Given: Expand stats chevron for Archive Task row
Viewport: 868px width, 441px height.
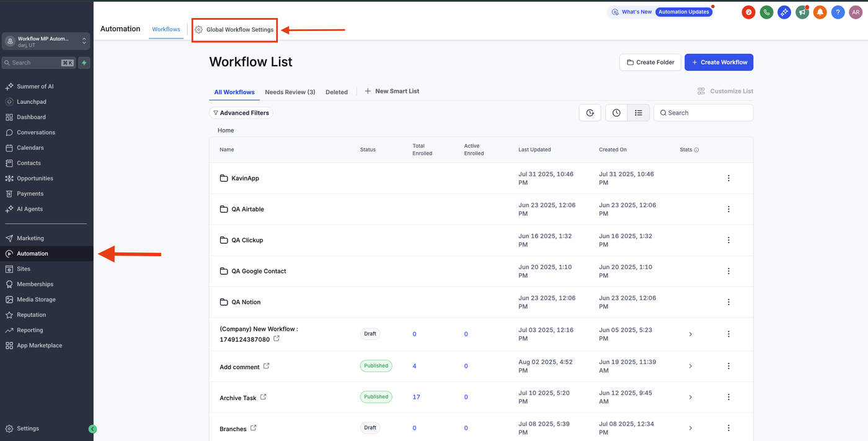Looking at the screenshot, I should (x=690, y=397).
